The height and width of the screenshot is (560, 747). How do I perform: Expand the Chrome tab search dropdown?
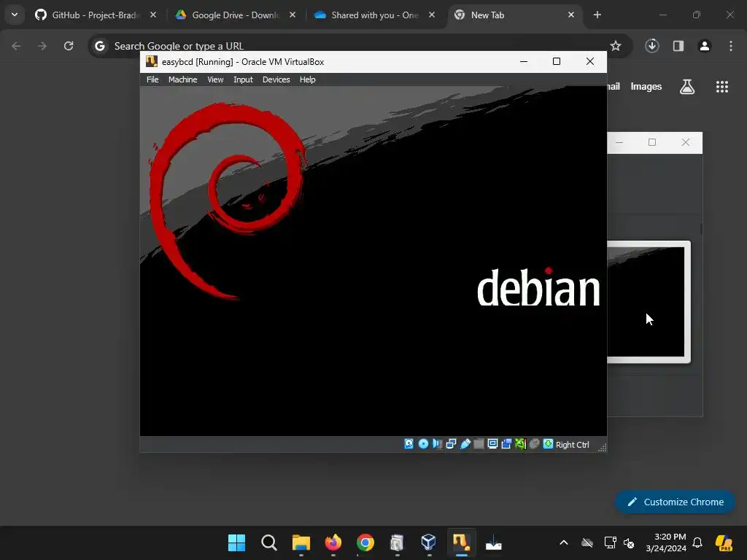click(x=15, y=15)
